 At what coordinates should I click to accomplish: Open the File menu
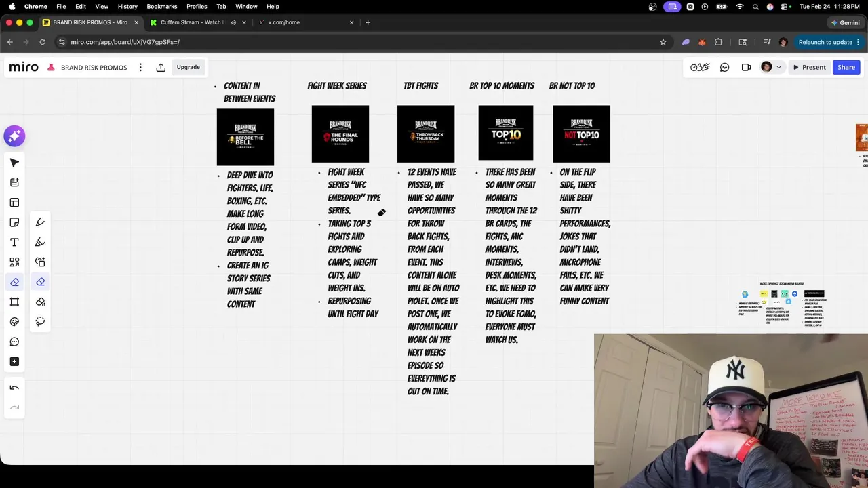[61, 6]
